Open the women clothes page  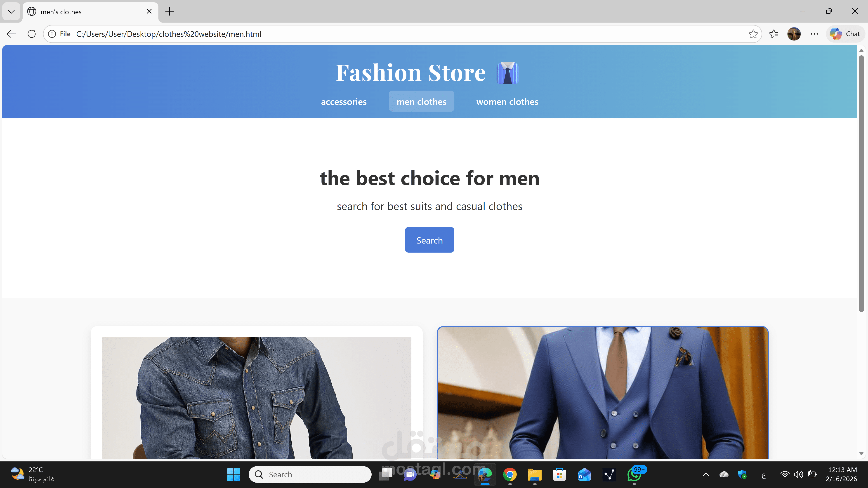pos(507,102)
